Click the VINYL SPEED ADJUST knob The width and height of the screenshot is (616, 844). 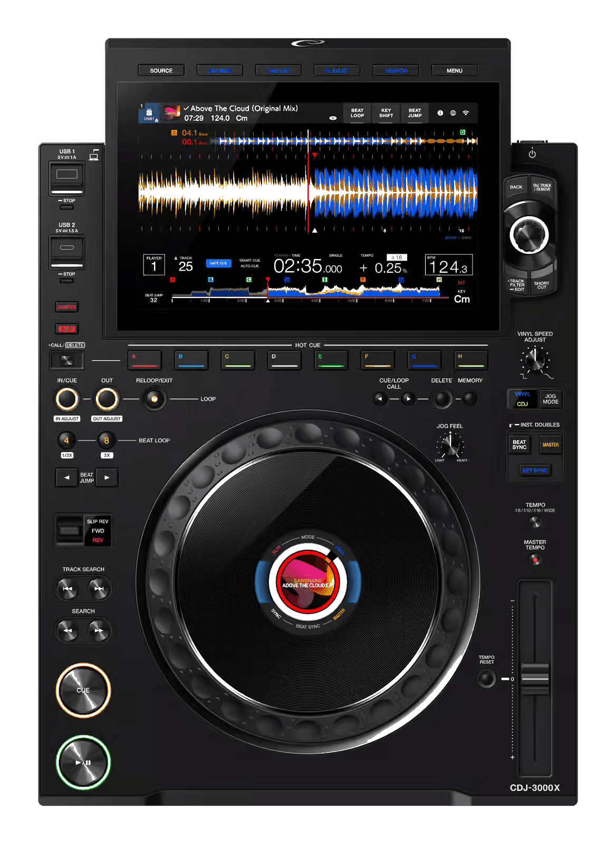pos(535,361)
